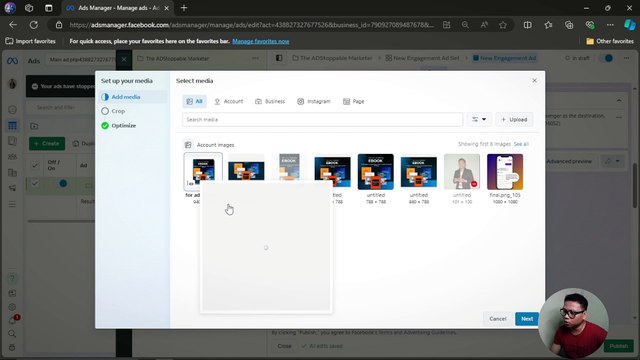Click the Publish button

point(618,346)
